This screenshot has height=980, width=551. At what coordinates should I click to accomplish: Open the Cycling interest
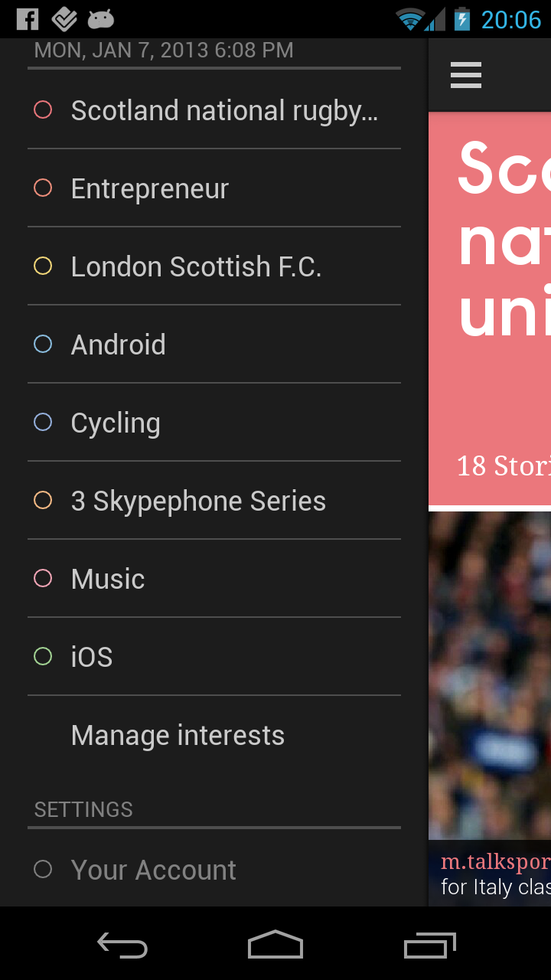click(116, 423)
